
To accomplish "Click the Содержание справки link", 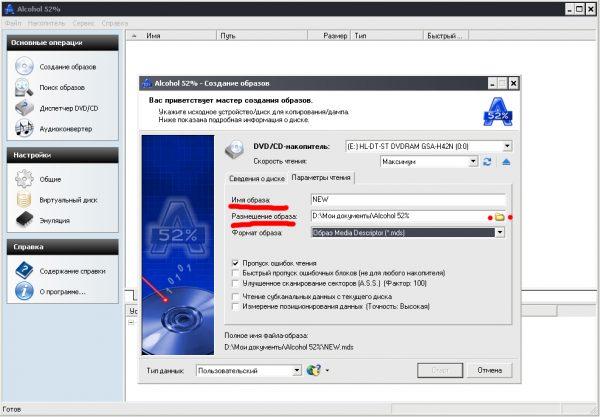I will pyautogui.click(x=73, y=271).
